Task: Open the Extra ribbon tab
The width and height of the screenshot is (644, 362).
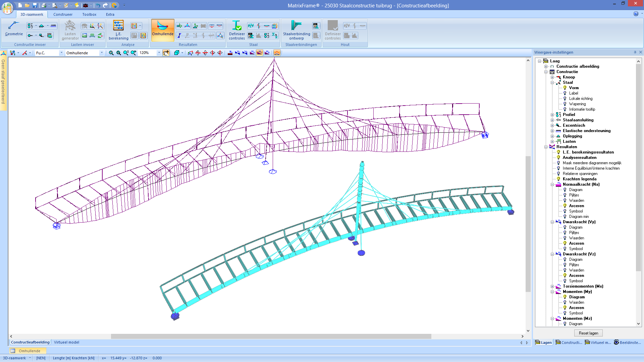Action: coord(110,14)
